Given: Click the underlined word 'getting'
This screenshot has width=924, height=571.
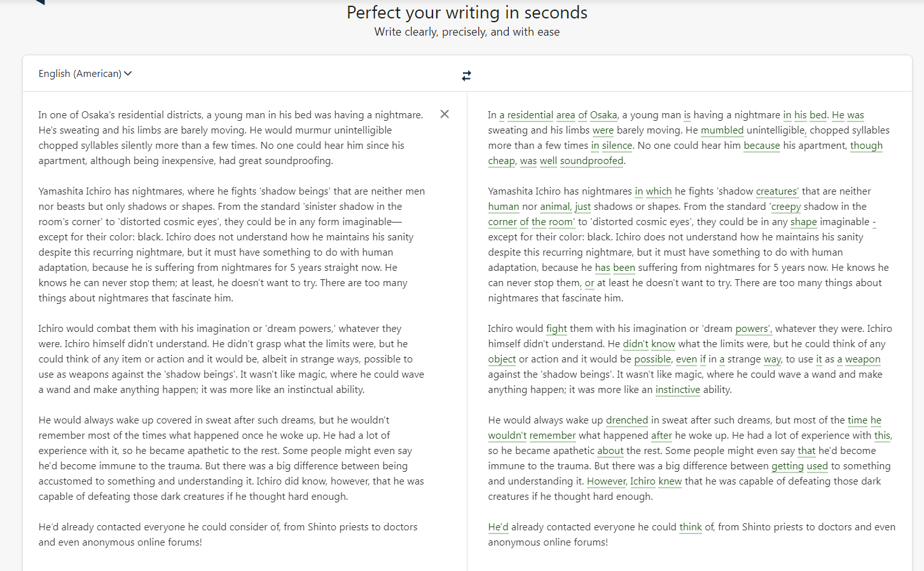Looking at the screenshot, I should 787,466.
